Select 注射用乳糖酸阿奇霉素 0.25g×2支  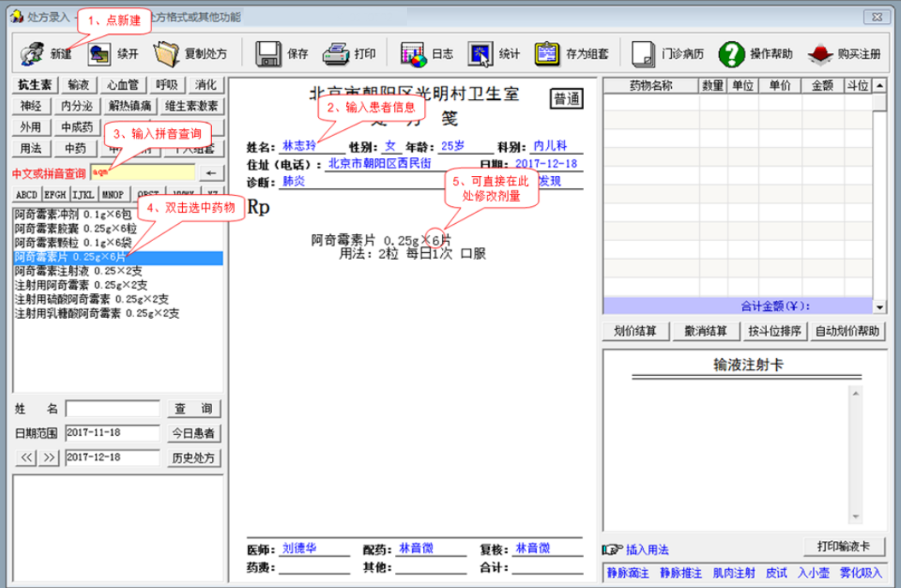97,314
